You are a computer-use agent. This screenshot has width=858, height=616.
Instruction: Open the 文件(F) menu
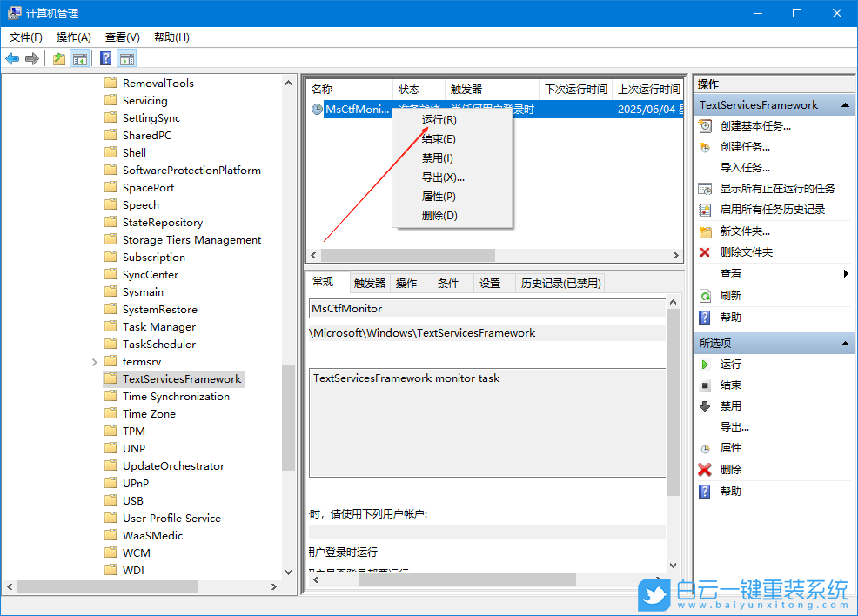[x=24, y=37]
